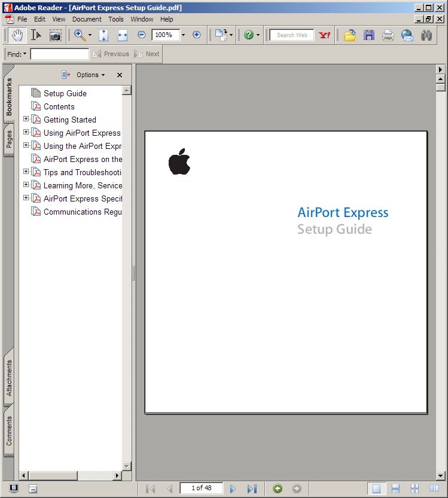Click the Fit Page icon
Screen dimensions: 448x498
click(x=103, y=35)
